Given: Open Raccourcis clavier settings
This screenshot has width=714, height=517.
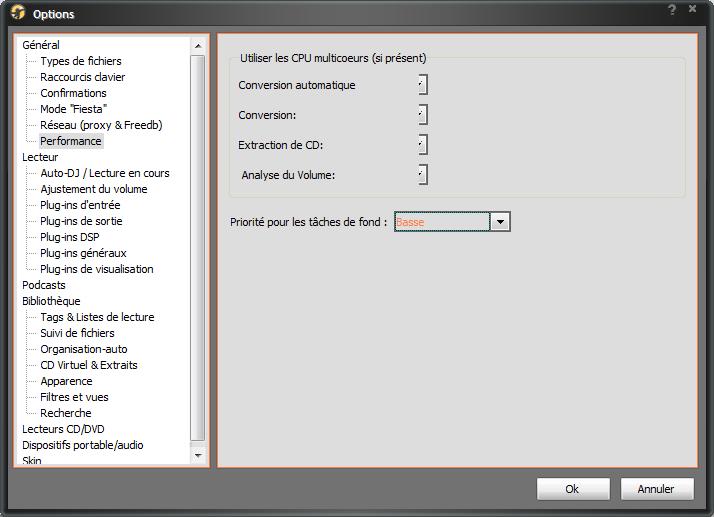Looking at the screenshot, I should 82,77.
